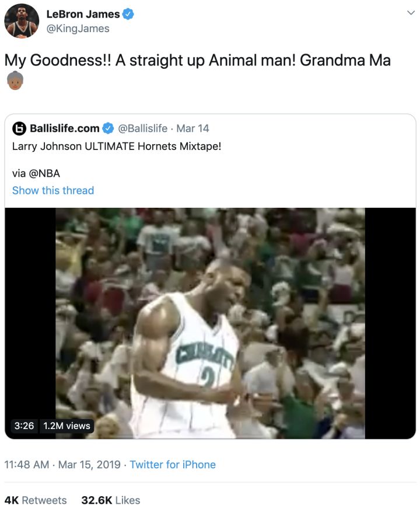Open the Ballislife.com account name
Viewport: 420px width, 509px height.
[64, 128]
